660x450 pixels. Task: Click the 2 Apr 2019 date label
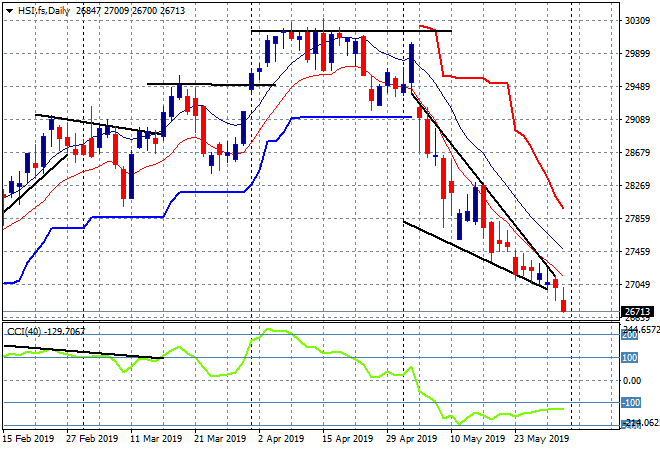281,439
